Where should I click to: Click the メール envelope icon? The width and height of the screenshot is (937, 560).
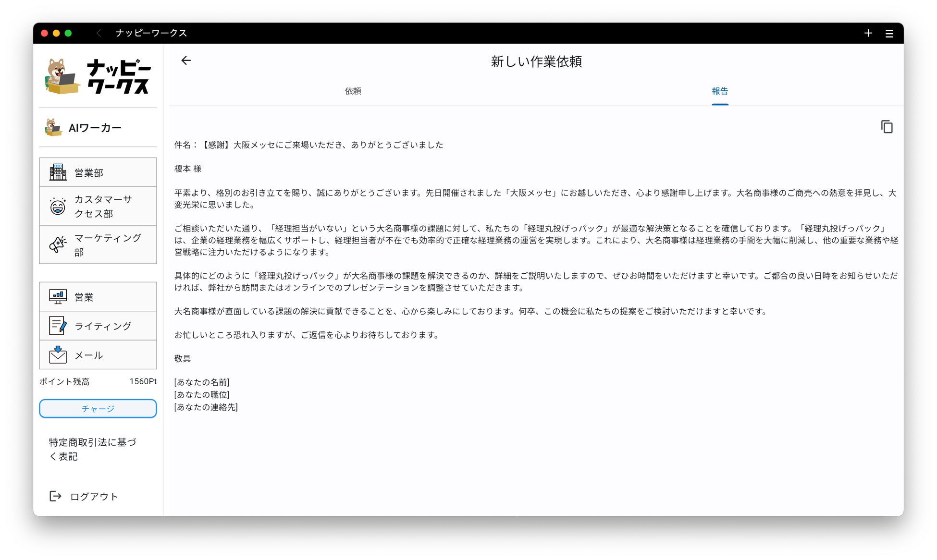click(58, 355)
